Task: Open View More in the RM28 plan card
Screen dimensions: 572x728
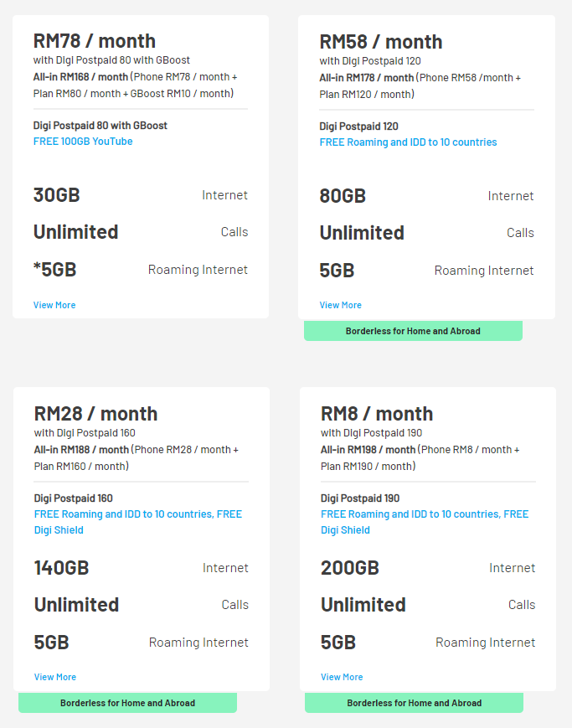Action: [55, 677]
